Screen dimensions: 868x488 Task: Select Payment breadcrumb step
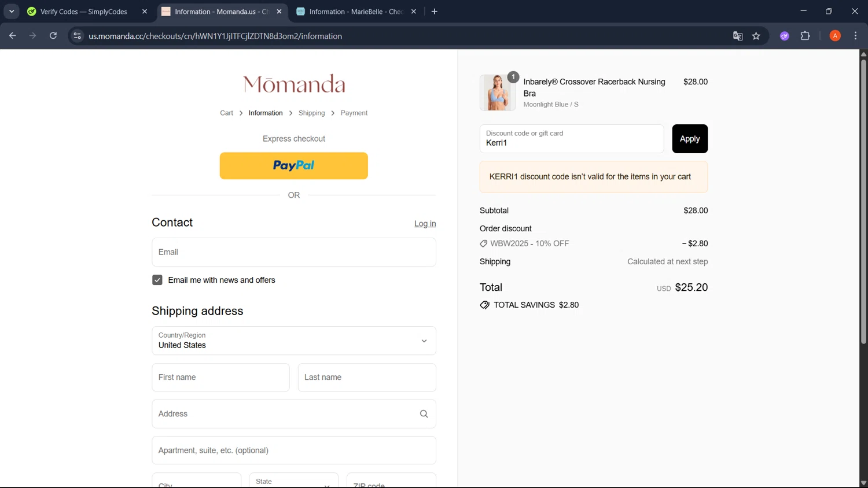click(354, 113)
